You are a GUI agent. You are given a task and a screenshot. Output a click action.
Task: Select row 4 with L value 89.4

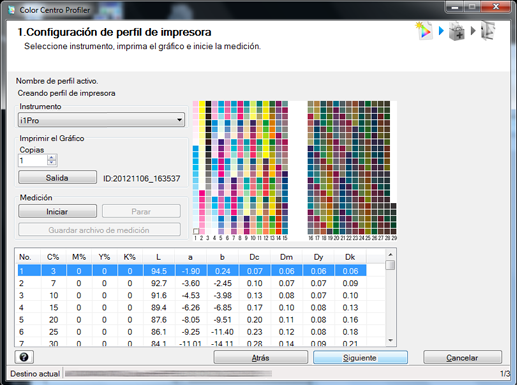[x=192, y=307]
